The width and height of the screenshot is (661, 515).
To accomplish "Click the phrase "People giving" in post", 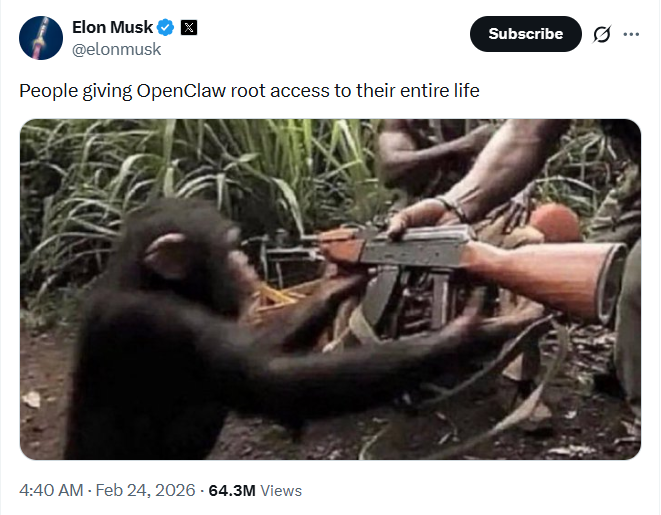I will [x=75, y=91].
